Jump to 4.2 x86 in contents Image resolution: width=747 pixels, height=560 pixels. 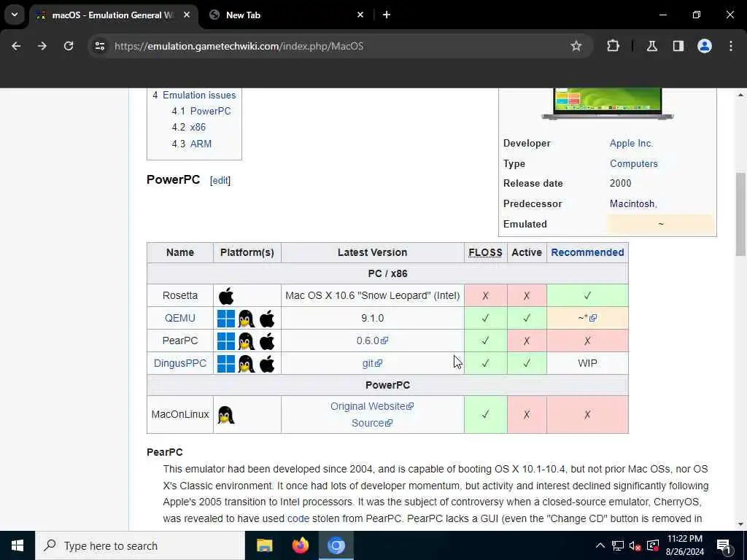(189, 127)
